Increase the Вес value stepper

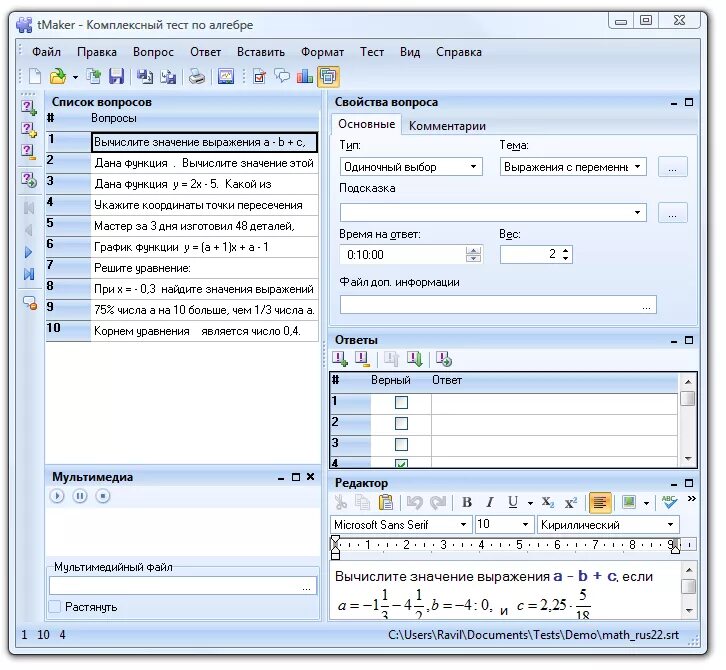click(565, 250)
